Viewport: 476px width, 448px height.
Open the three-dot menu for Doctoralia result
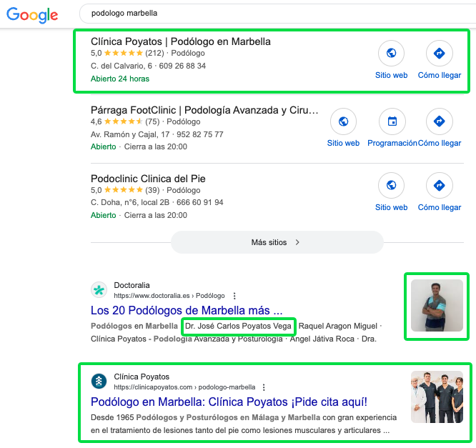point(234,296)
